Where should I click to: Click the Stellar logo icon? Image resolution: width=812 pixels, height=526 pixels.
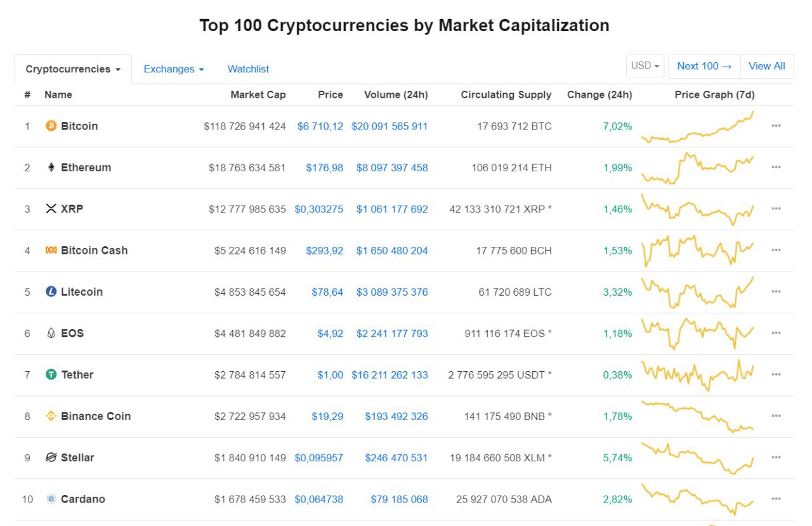[x=51, y=457]
